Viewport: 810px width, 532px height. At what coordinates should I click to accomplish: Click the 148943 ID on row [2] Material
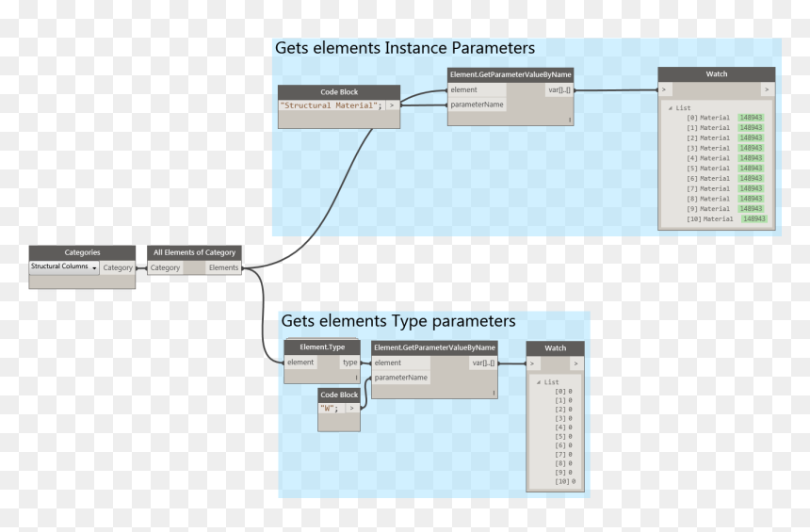pos(751,137)
